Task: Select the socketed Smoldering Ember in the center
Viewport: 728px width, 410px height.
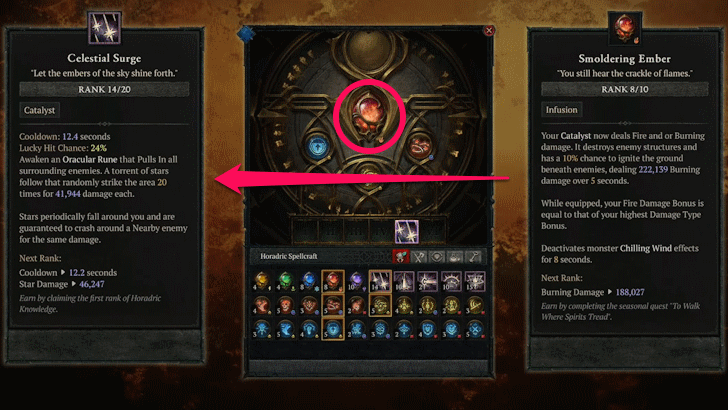Action: tap(369, 116)
